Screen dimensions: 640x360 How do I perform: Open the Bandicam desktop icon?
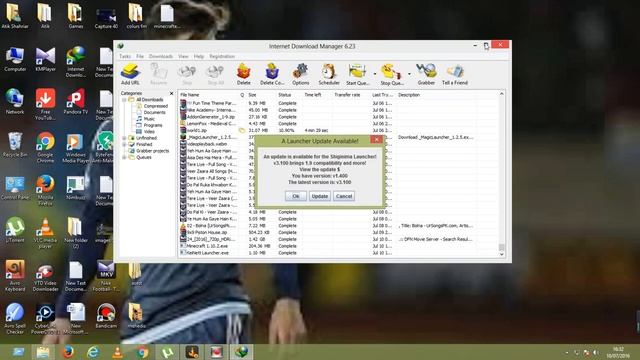106,316
